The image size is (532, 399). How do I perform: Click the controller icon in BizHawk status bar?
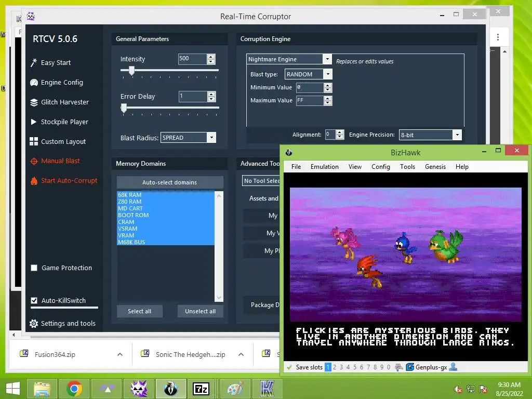[399, 367]
